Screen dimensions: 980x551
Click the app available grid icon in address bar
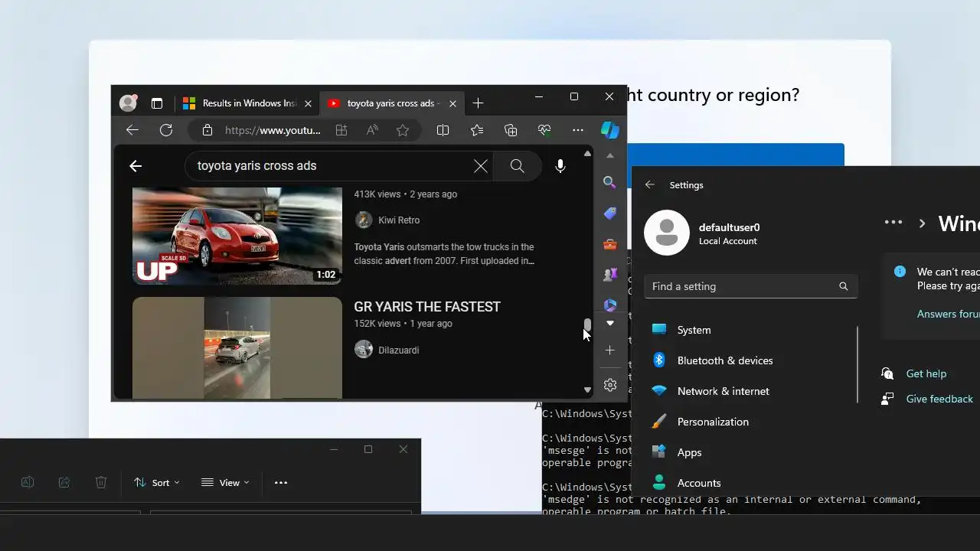(x=341, y=130)
